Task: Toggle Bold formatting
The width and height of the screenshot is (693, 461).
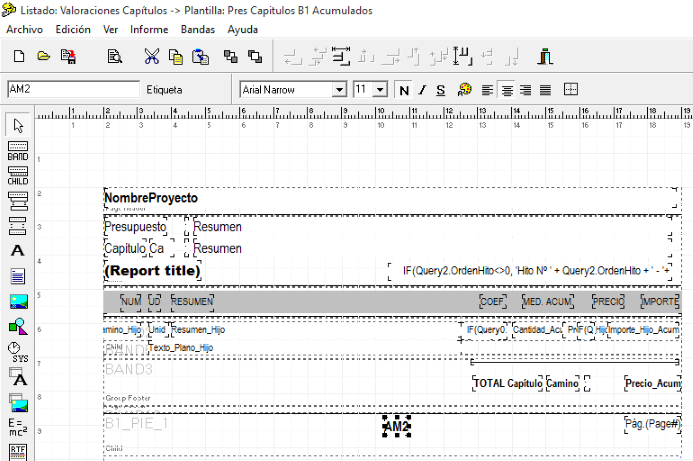Action: coord(405,90)
